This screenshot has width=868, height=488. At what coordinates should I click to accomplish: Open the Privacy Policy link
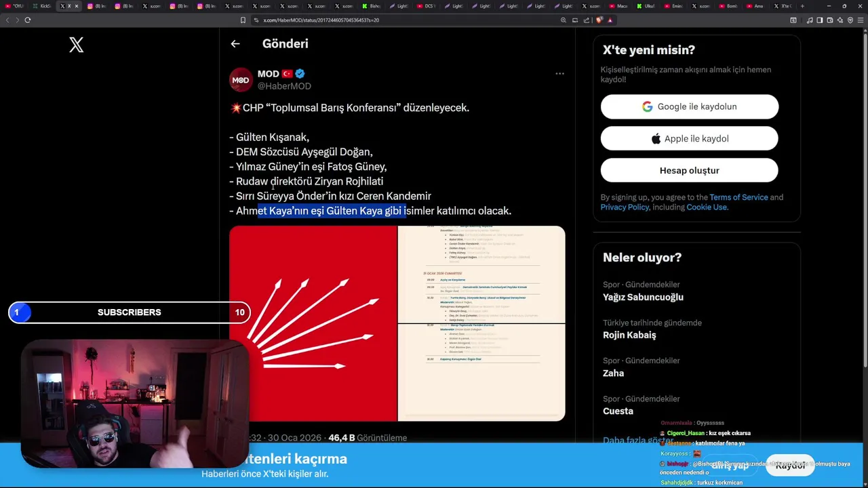pos(625,207)
